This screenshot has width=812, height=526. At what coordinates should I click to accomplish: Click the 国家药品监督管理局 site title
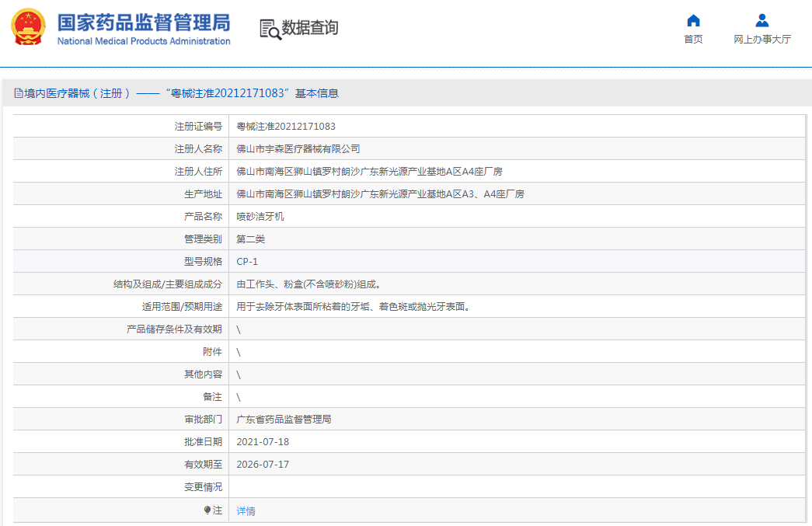143,20
